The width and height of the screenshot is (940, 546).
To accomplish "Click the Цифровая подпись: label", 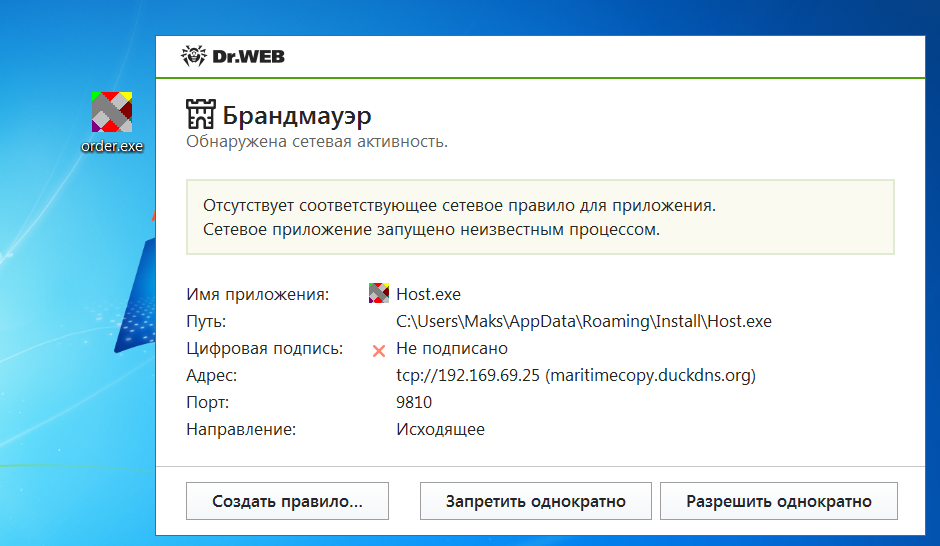I will click(x=264, y=349).
